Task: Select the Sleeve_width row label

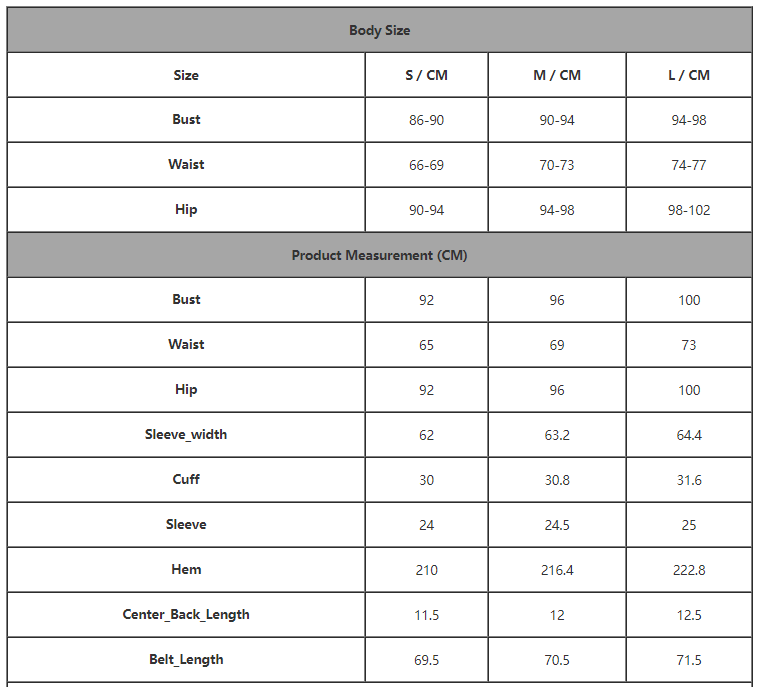Action: pos(186,434)
